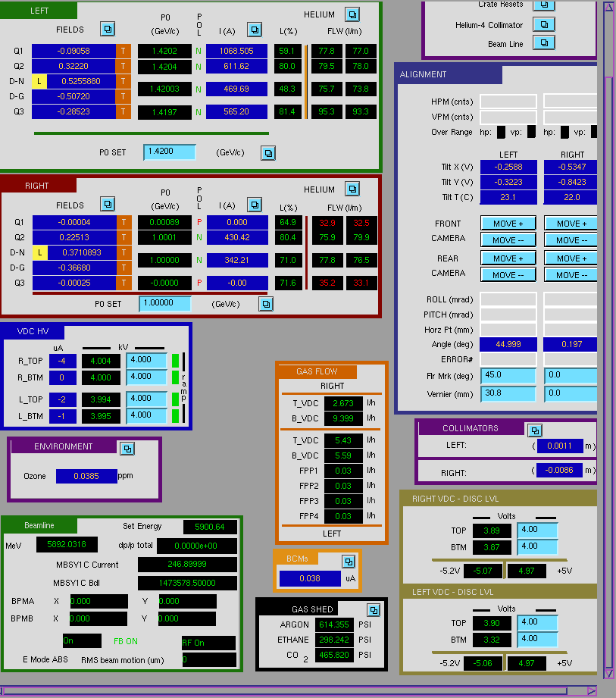Click Right VDC Disc Lvl BTM setpoint
Viewport: 616px width, 698px height.
click(538, 546)
